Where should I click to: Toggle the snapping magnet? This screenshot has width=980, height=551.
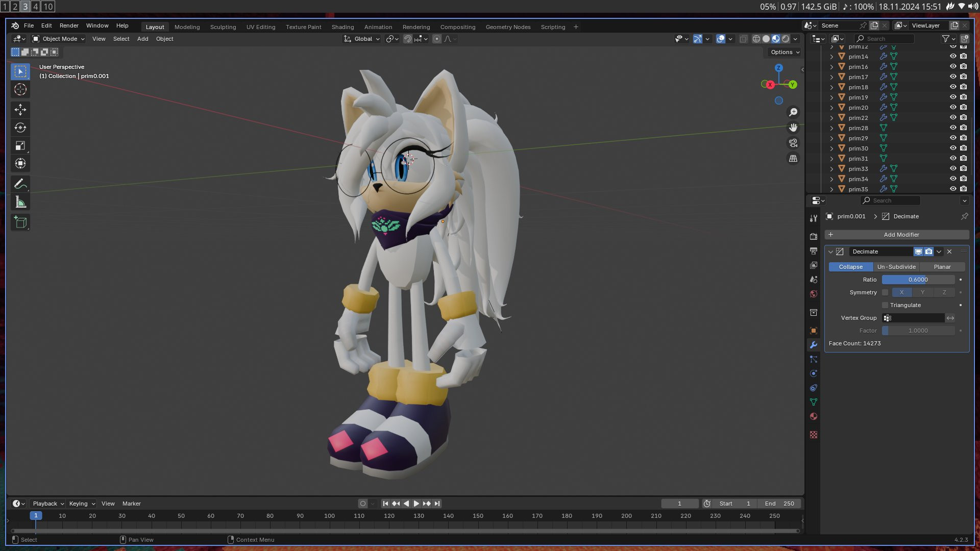click(x=407, y=39)
